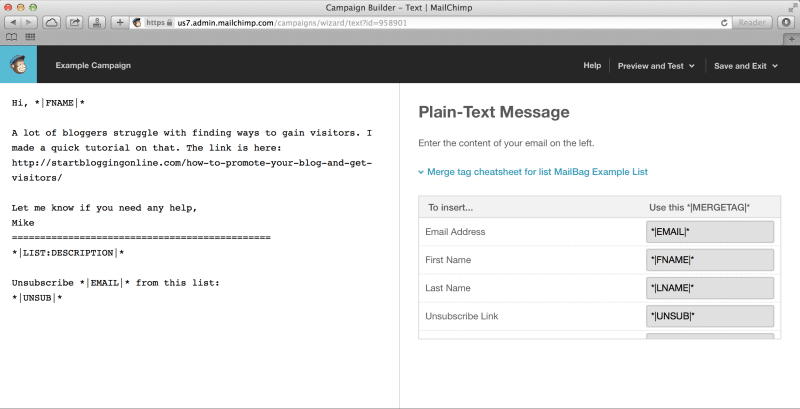The width and height of the screenshot is (800, 409).
Task: Click the Last Name row label
Action: click(x=447, y=288)
